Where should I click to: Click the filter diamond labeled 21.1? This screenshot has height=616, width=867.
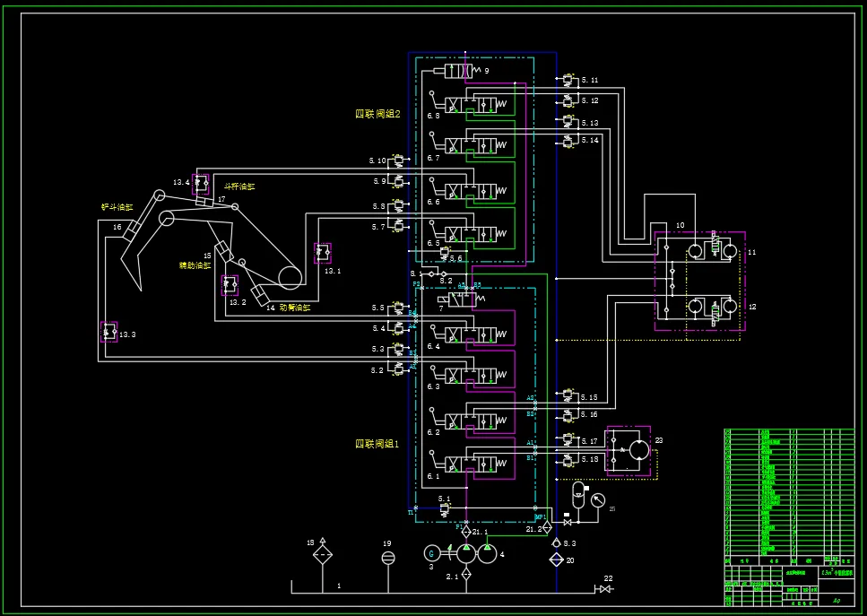pos(466,532)
